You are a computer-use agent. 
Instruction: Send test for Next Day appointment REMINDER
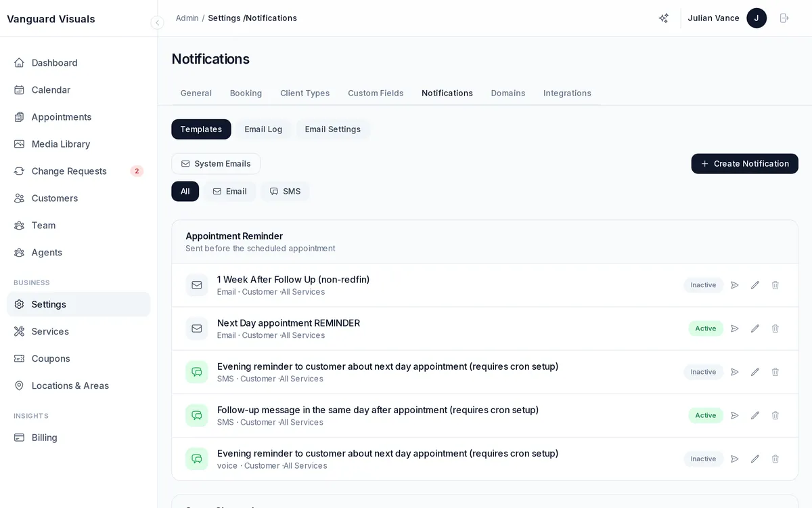click(735, 329)
